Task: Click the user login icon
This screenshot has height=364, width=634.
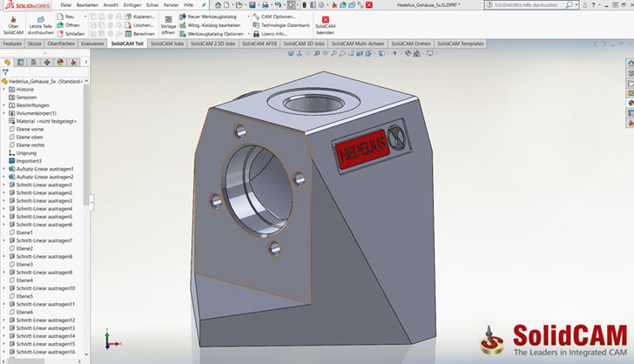Action: click(x=584, y=5)
